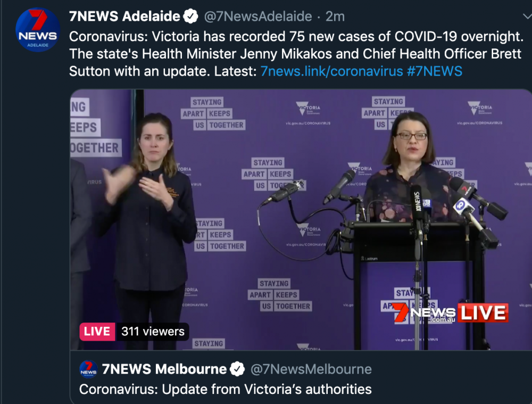
Task: Click the 7NEWS Adelaide verified badge
Action: click(x=190, y=17)
